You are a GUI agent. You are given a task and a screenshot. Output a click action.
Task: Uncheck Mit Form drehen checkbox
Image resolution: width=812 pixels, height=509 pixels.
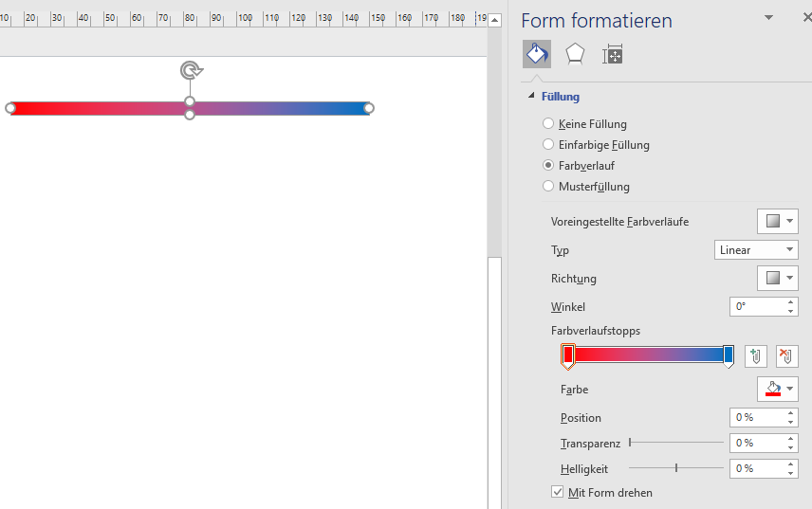coord(558,492)
